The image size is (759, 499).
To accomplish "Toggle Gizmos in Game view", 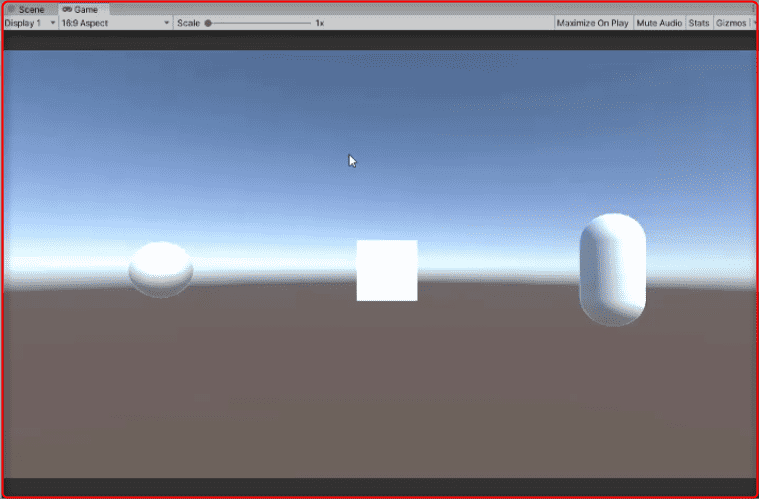I will [x=731, y=23].
